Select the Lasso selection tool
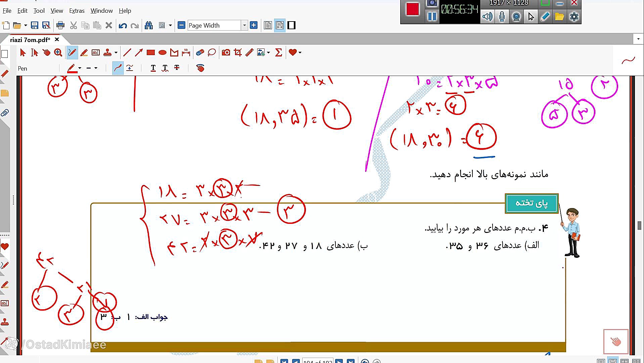Screen dimensions: 644x363 (x=212, y=52)
